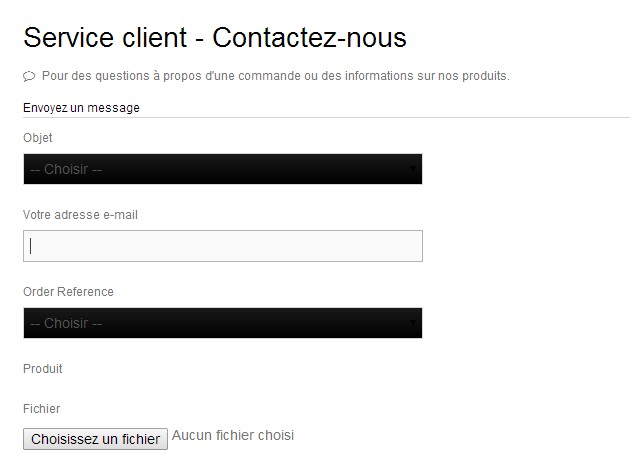Focus the e-mail address input field

pyautogui.click(x=223, y=246)
